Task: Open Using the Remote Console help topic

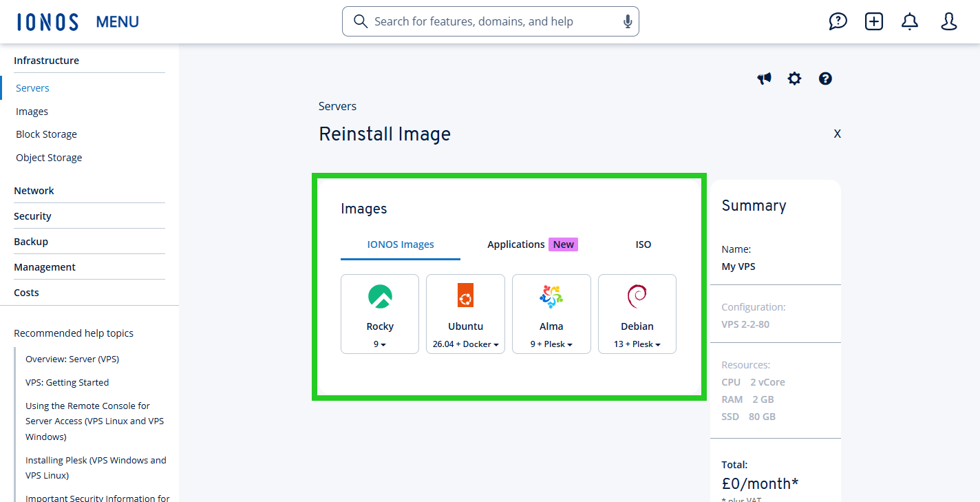Action: (x=94, y=421)
